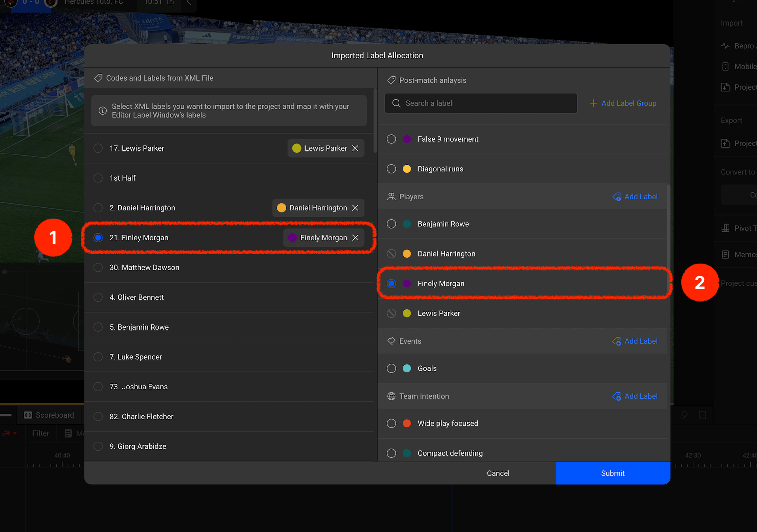
Task: Click the magnifier icon in label search
Action: 396,103
